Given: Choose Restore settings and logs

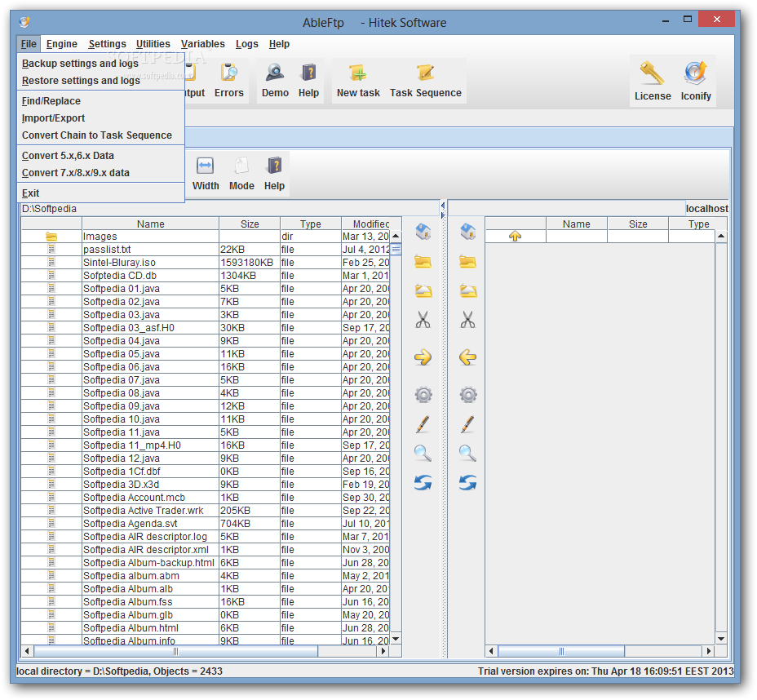Looking at the screenshot, I should click(101, 81).
